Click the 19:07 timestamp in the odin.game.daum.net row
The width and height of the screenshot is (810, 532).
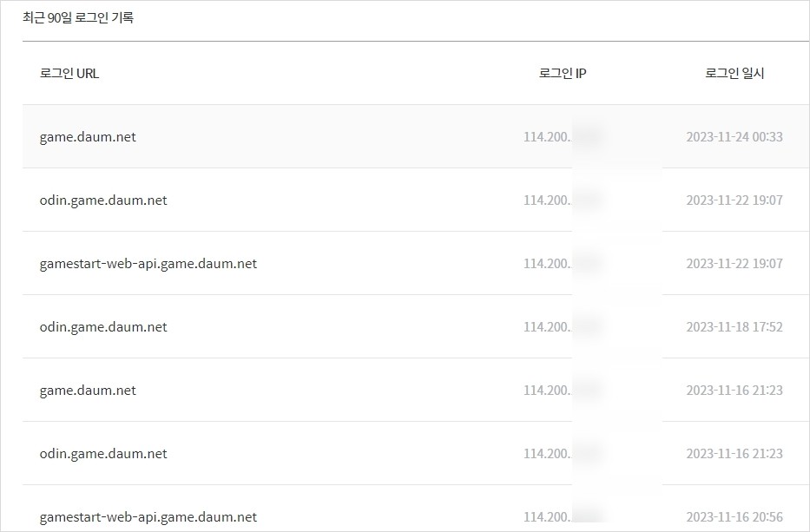[734, 200]
